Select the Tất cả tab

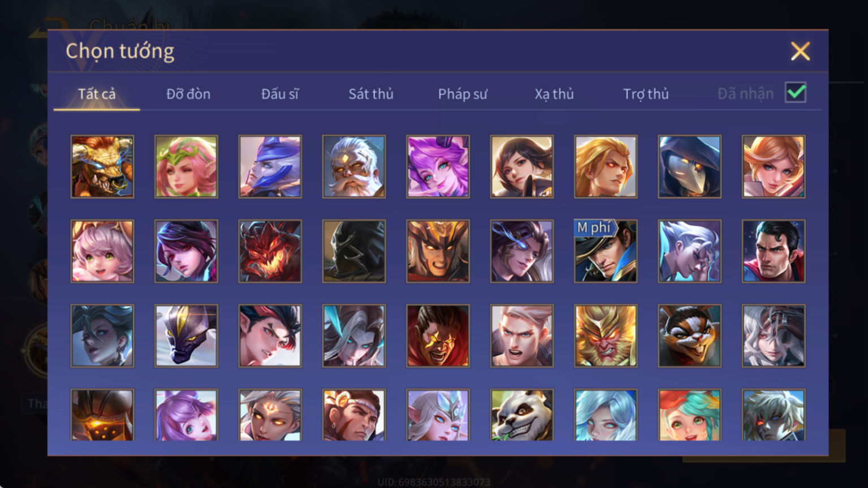click(97, 94)
